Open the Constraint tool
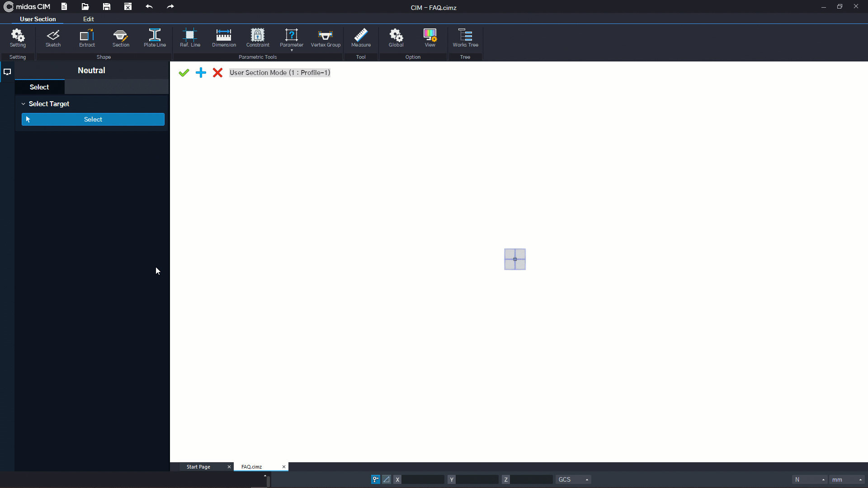 [258, 38]
